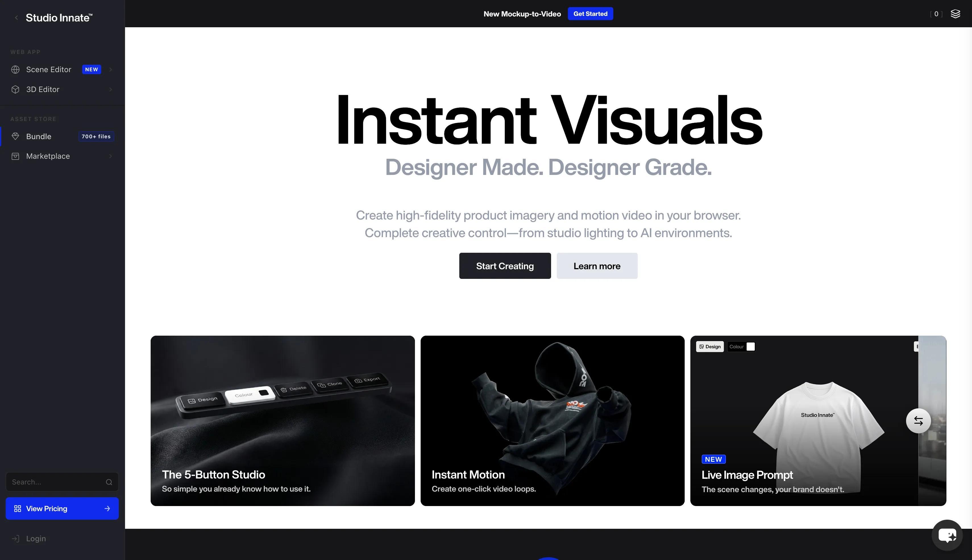
Task: Click the layers stack icon in header
Action: [955, 14]
